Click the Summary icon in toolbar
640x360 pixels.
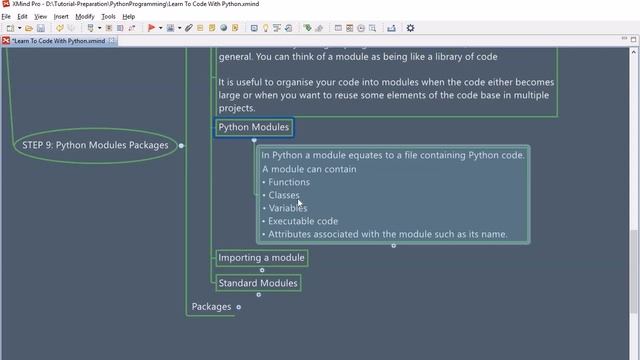(120, 28)
